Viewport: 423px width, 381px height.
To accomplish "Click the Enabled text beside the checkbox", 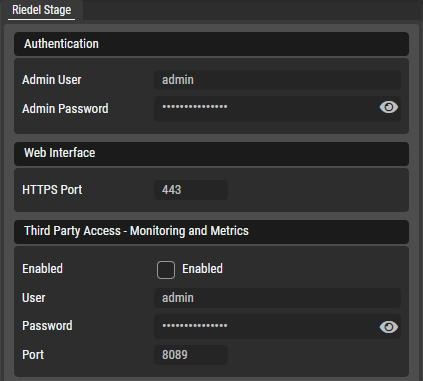I will (202, 269).
